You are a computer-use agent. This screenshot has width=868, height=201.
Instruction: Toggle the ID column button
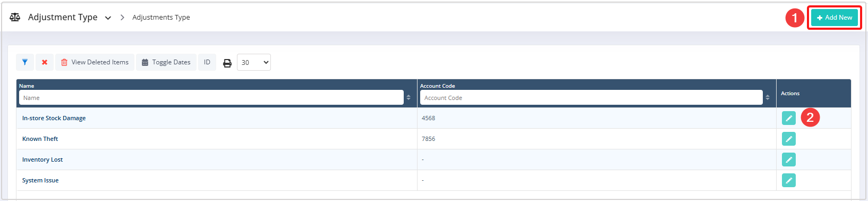(207, 62)
